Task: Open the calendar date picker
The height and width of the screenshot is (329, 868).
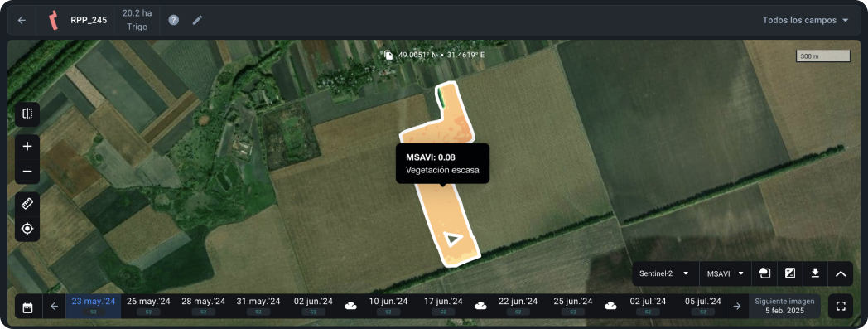Action: [27, 307]
